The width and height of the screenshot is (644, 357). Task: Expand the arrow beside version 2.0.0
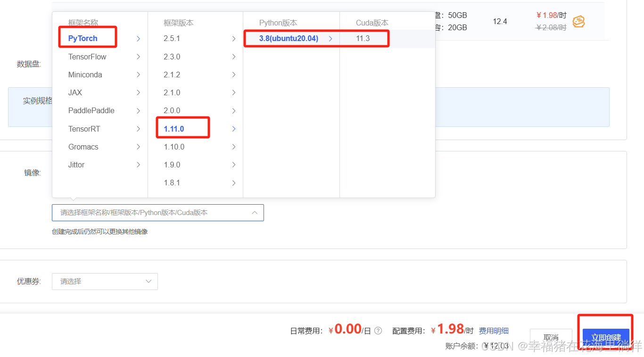(x=234, y=110)
